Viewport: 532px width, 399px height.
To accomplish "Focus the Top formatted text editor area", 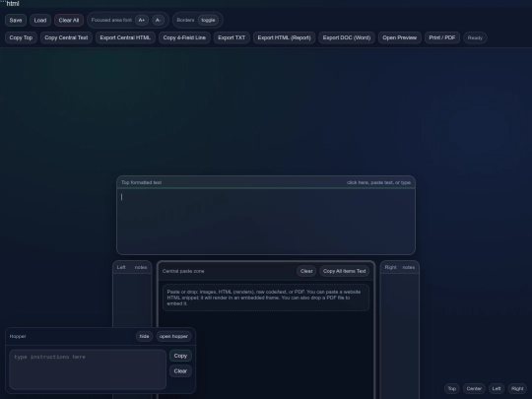I will 266,222.
